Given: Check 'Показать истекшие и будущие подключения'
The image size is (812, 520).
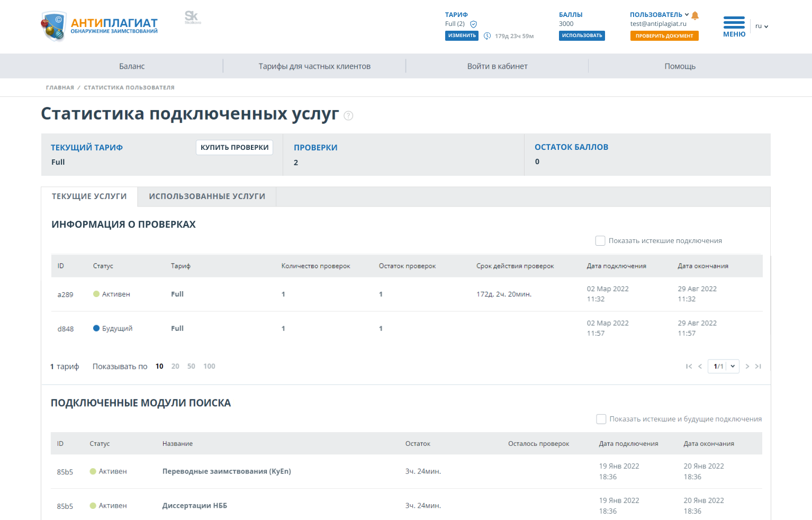Looking at the screenshot, I should click(x=601, y=419).
